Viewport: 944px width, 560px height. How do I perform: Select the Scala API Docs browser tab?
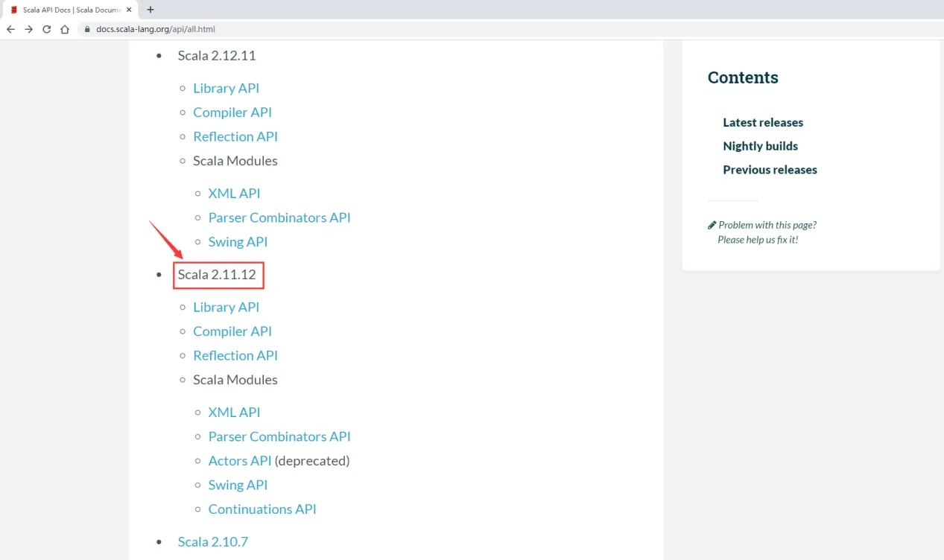point(71,10)
